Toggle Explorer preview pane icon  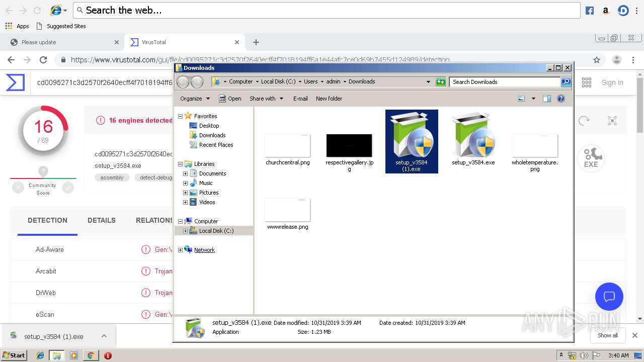[x=547, y=99]
